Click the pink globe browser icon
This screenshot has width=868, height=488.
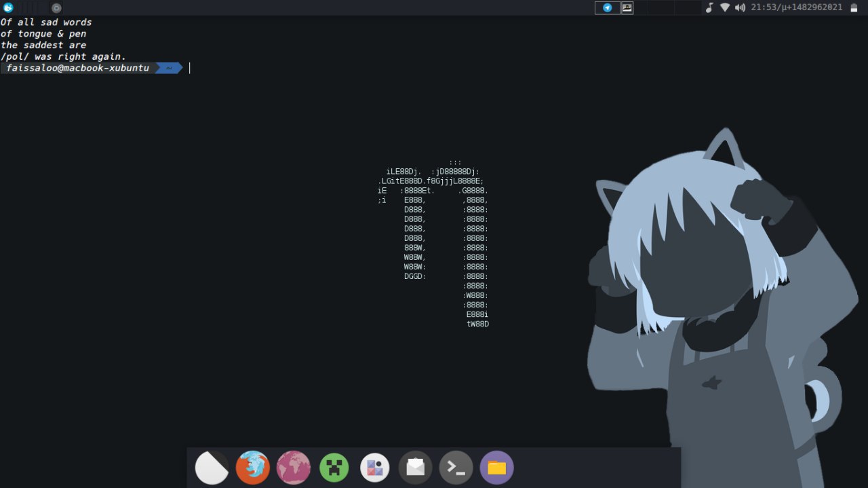(x=294, y=468)
